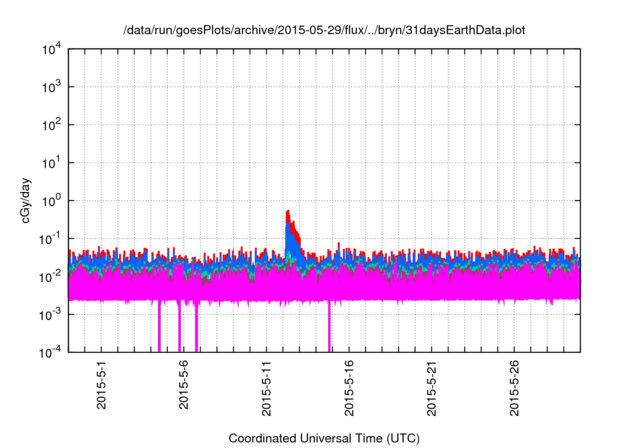Viewport: 640px width, 448px height.
Task: Click the plot title file path text
Action: [x=324, y=31]
